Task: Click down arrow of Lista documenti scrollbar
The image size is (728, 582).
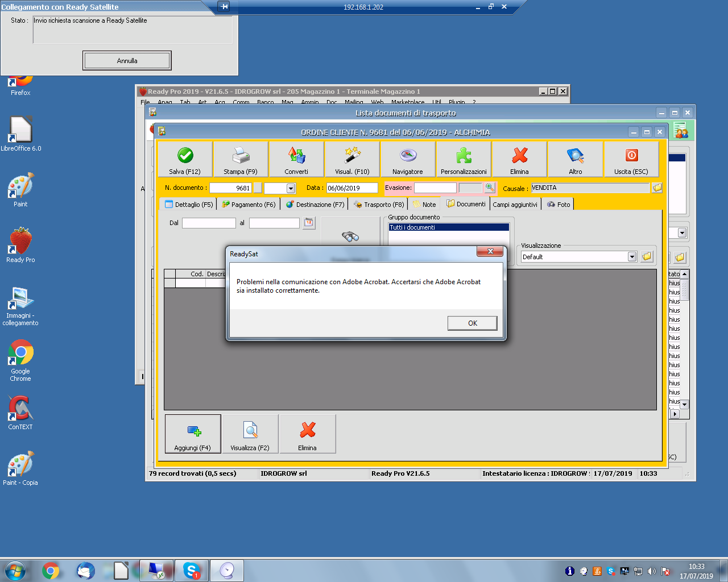Action: pyautogui.click(x=685, y=405)
